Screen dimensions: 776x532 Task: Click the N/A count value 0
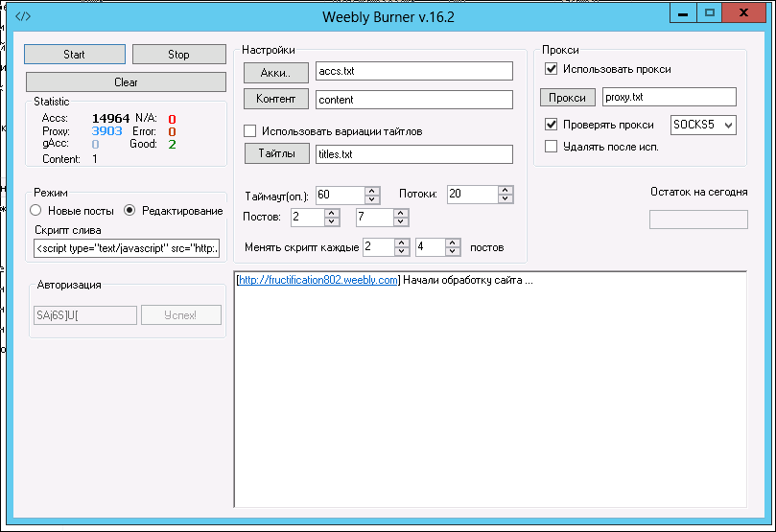(x=172, y=120)
